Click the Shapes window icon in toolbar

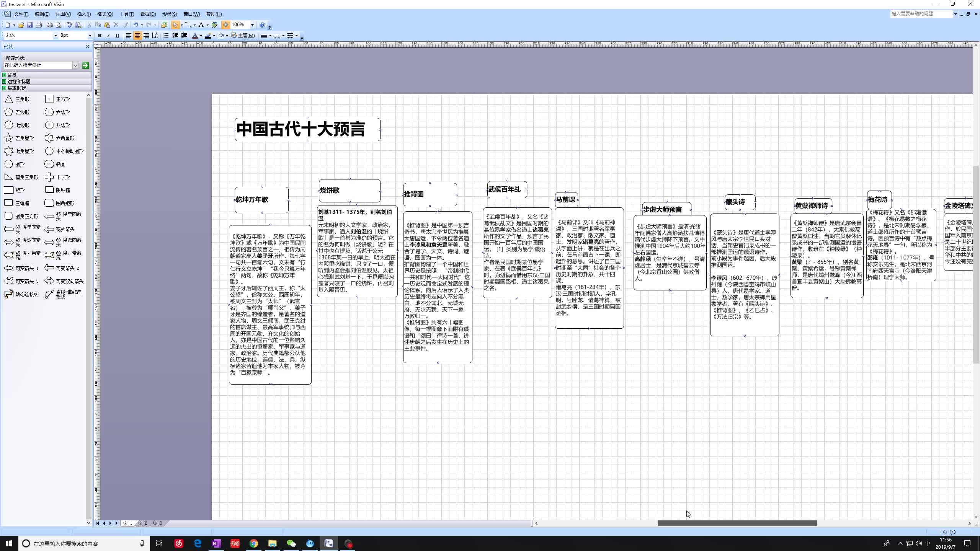point(164,25)
